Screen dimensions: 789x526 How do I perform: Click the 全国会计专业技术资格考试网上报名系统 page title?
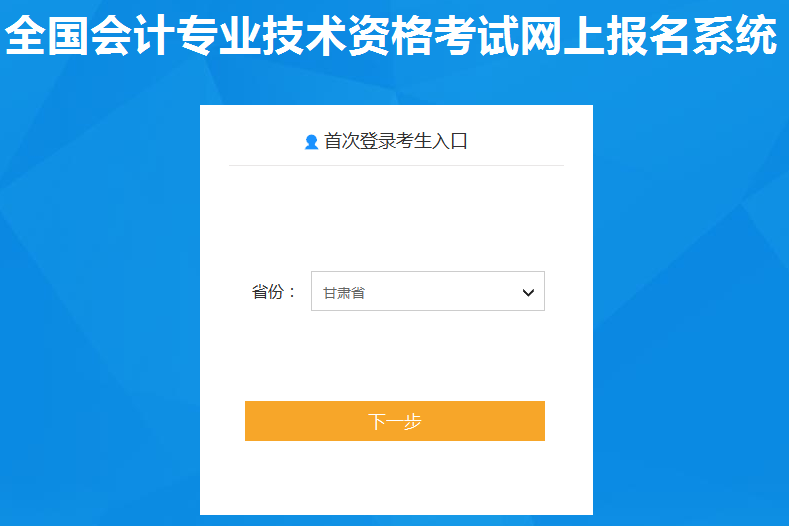pos(391,35)
